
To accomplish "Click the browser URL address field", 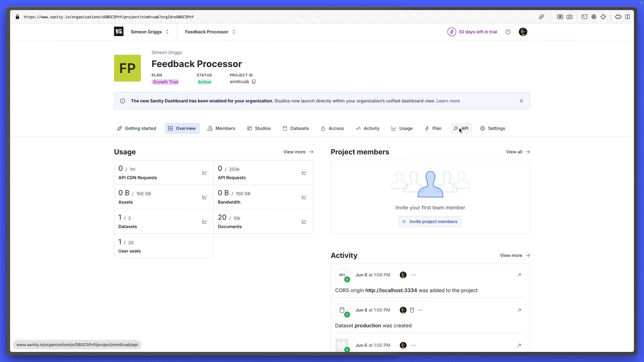I will point(109,17).
